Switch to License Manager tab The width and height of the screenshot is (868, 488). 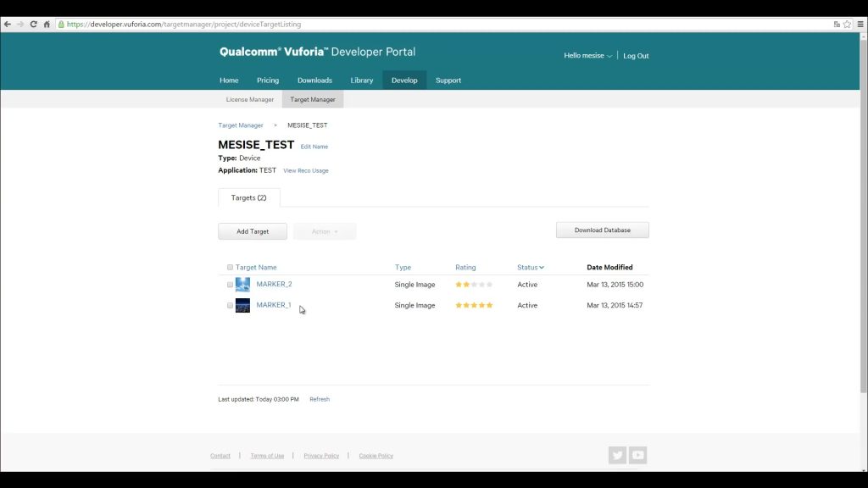point(250,100)
